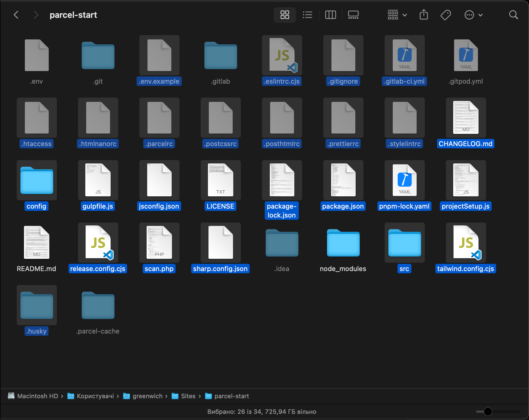Click the .gitpod.yml name label

[x=466, y=81]
